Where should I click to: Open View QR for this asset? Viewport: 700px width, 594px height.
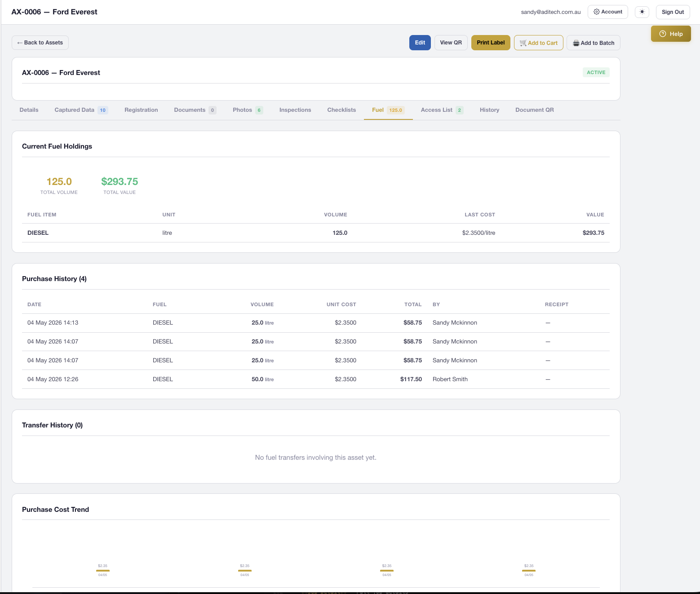pos(451,43)
